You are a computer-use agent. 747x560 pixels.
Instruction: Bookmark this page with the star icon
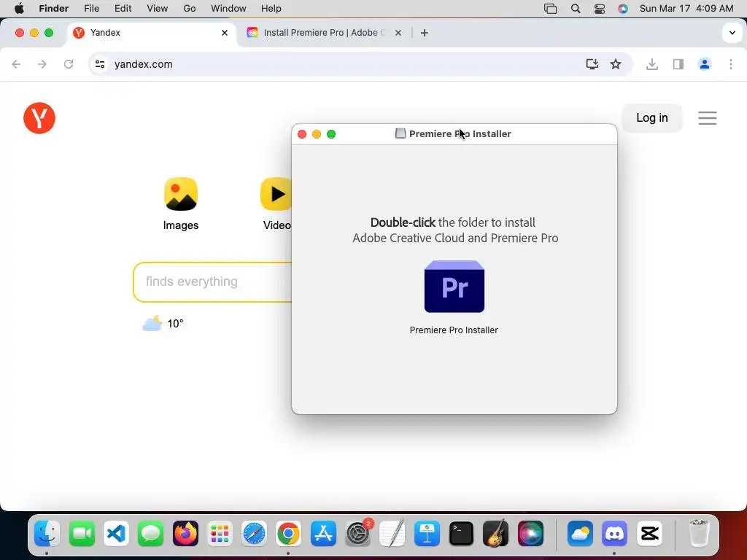pyautogui.click(x=616, y=64)
